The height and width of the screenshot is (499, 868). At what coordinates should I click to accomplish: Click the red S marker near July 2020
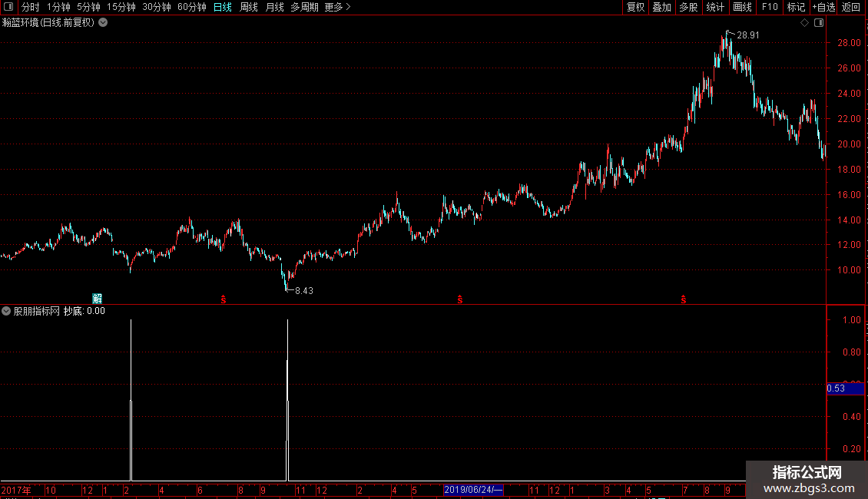(684, 299)
